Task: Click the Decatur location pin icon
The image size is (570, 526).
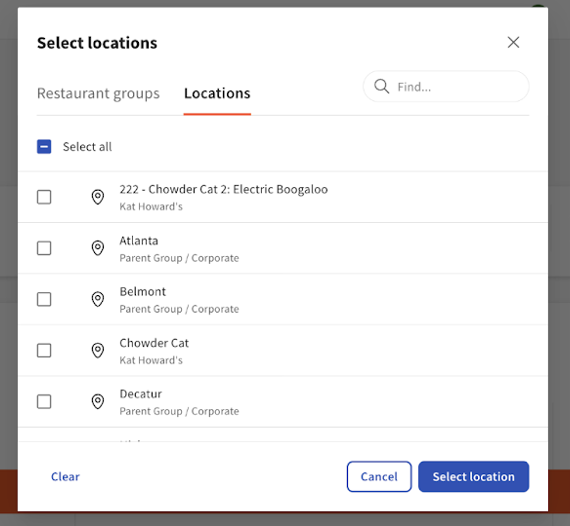Action: pyautogui.click(x=97, y=402)
